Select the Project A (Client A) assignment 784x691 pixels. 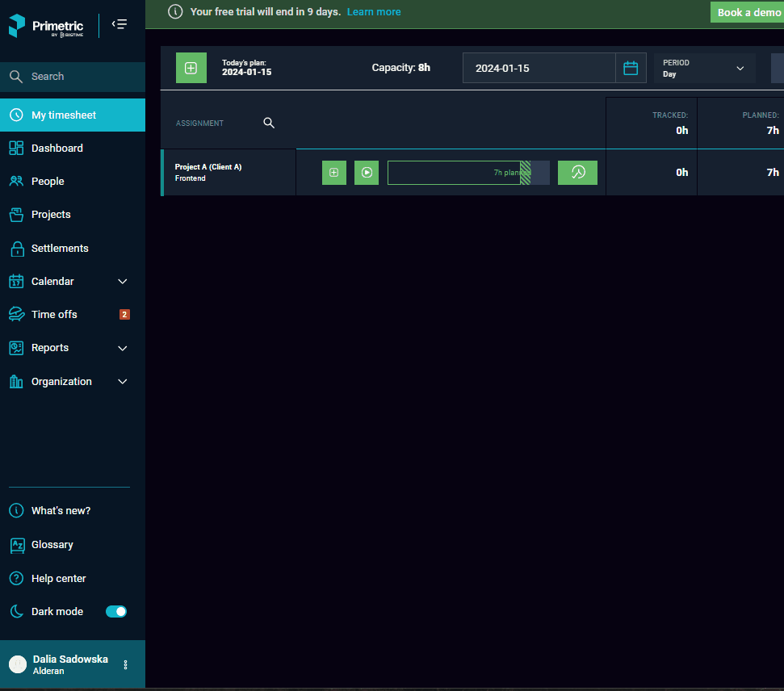[x=208, y=167]
